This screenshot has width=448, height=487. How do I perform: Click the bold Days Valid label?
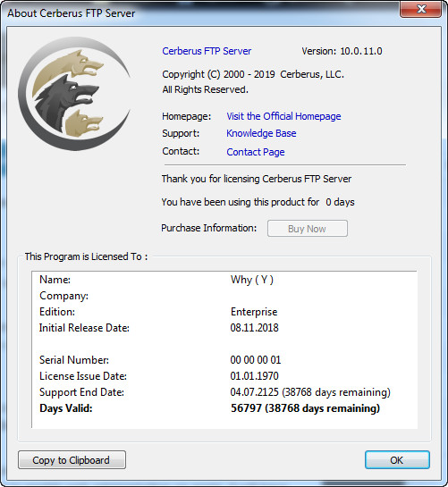tap(66, 408)
